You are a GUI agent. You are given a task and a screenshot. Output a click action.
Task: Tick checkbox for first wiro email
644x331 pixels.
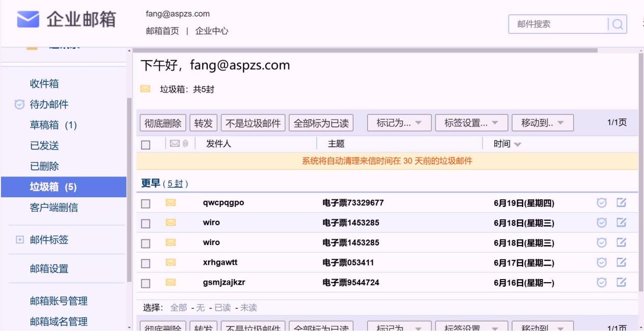tap(146, 224)
